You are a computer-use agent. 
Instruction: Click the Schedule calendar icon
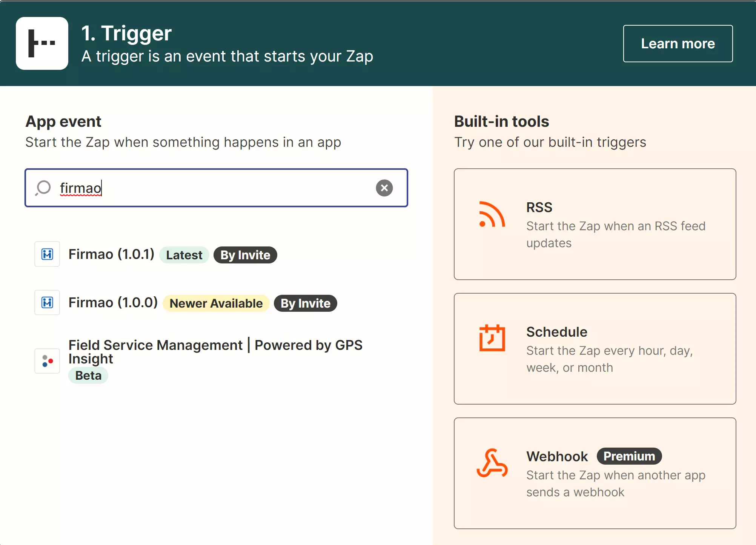coord(492,339)
